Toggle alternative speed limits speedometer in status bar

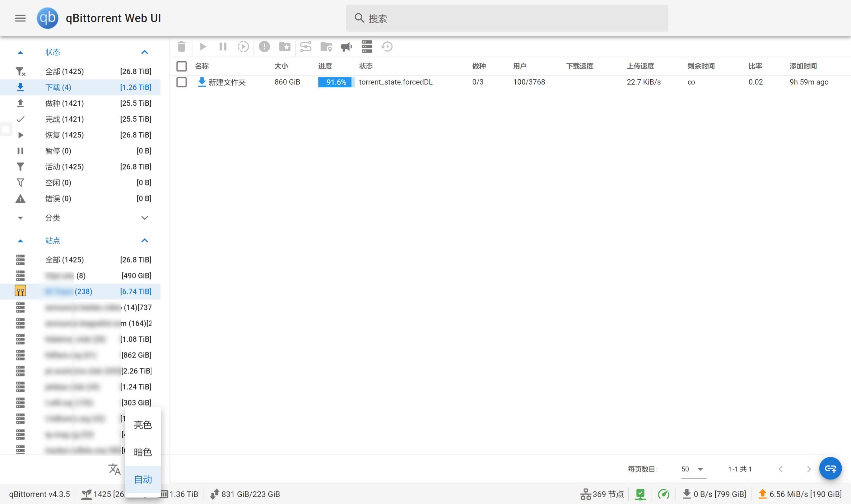[664, 494]
